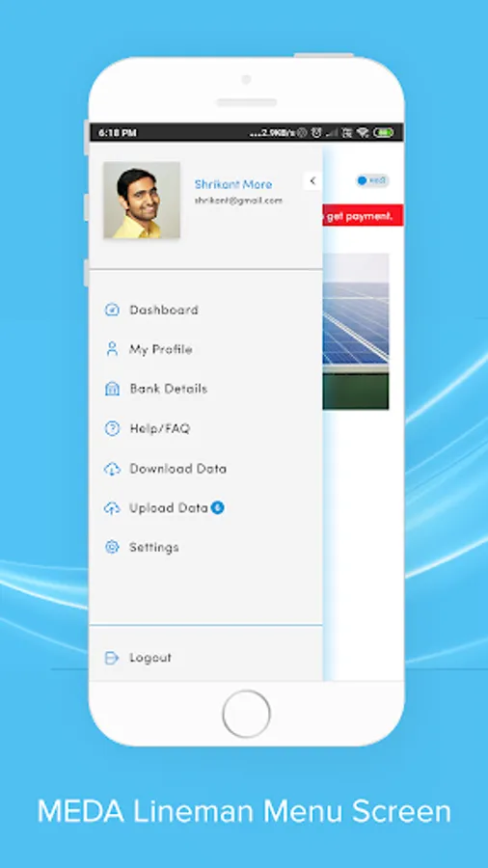Collapse the side menu with the back chevron
The image size is (488, 868).
[312, 181]
